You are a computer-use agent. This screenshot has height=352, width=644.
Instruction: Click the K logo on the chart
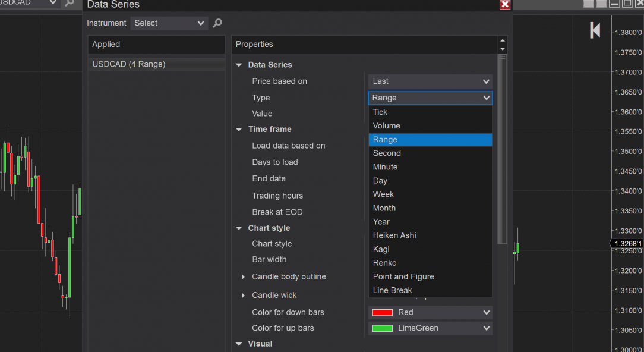595,30
